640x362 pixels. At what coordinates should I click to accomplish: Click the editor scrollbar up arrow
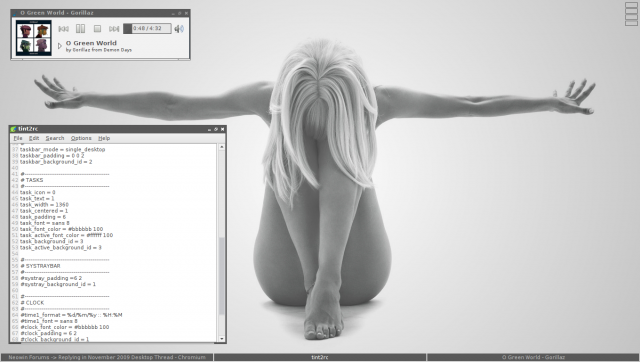[x=222, y=147]
